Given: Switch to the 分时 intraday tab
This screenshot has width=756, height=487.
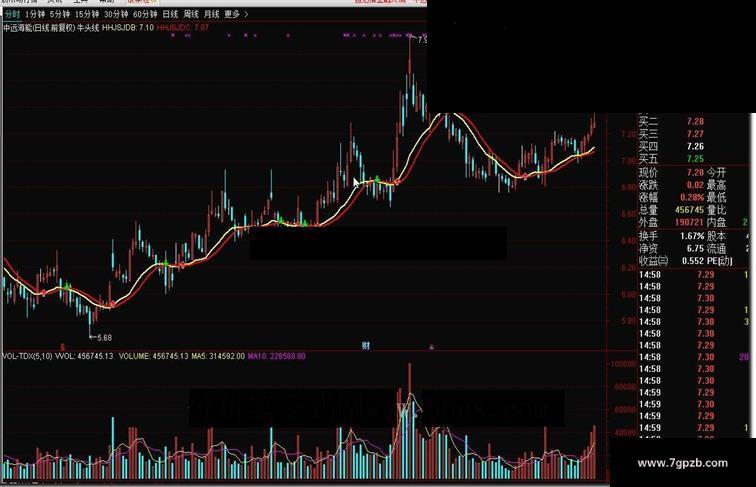Looking at the screenshot, I should [x=12, y=14].
